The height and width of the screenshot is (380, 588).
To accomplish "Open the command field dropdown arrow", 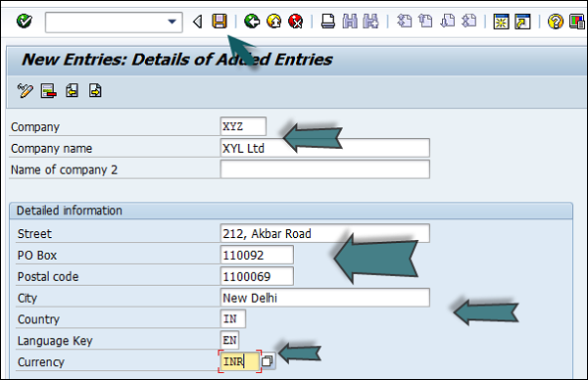I will (x=172, y=22).
